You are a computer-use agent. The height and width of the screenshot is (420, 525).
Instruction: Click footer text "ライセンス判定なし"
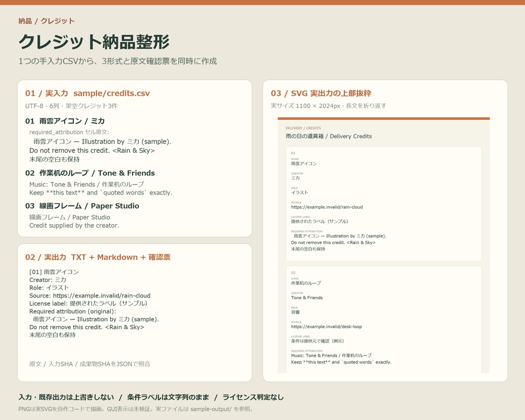(x=253, y=397)
